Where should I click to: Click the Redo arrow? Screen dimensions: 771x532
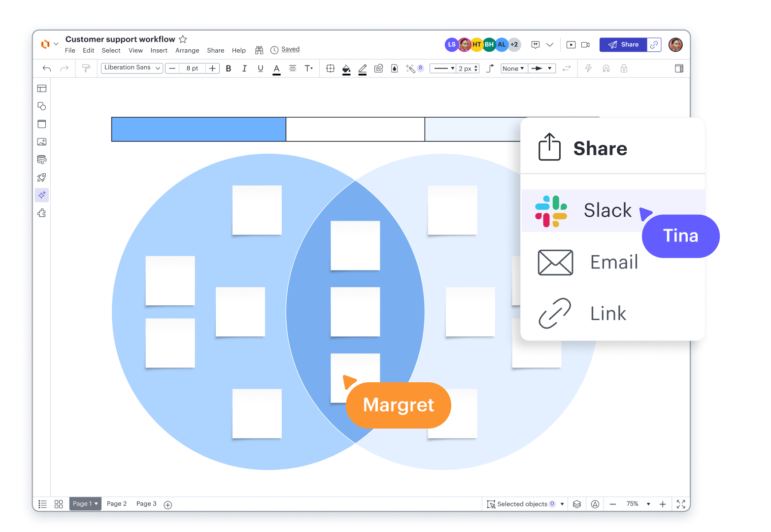64,68
